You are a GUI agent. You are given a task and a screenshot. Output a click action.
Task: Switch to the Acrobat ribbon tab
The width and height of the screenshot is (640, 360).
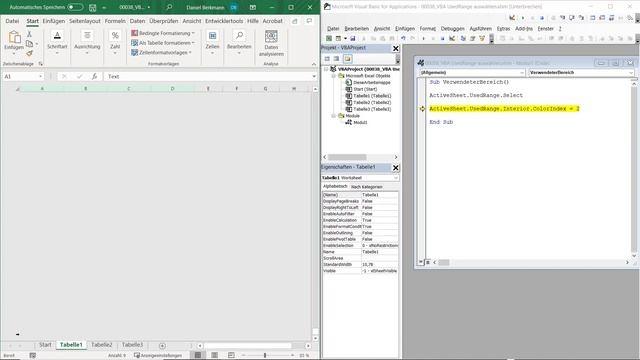coord(272,21)
